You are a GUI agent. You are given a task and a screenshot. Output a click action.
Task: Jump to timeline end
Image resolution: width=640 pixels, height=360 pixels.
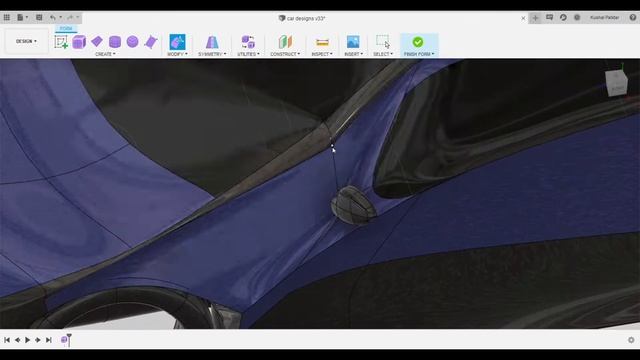point(49,340)
